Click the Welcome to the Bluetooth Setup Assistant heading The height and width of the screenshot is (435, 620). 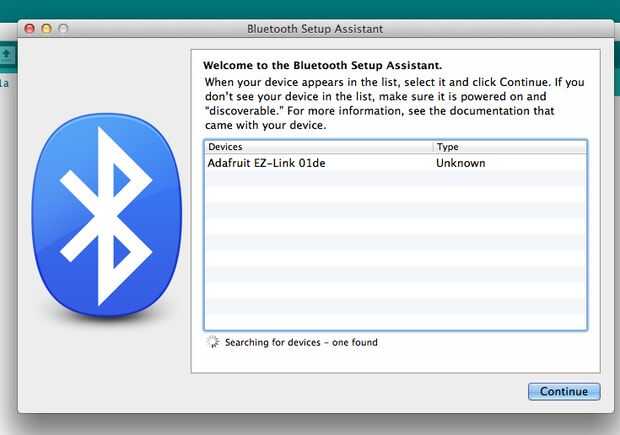[322, 65]
